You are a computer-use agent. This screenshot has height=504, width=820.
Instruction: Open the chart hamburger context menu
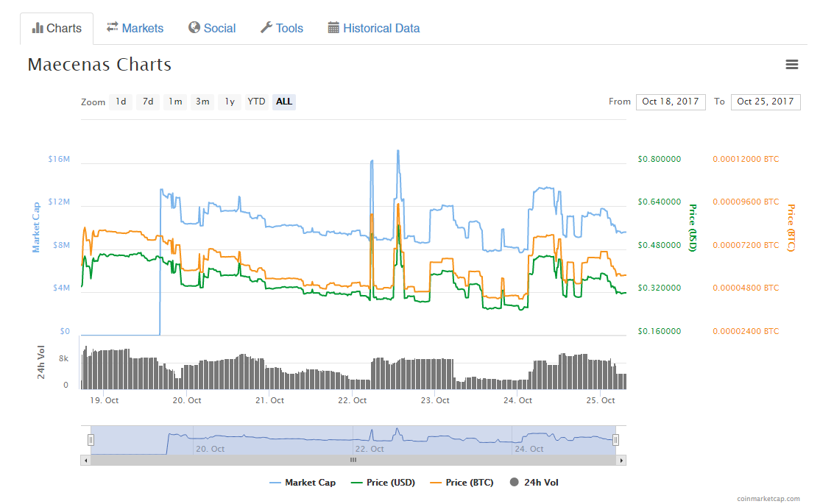(792, 64)
